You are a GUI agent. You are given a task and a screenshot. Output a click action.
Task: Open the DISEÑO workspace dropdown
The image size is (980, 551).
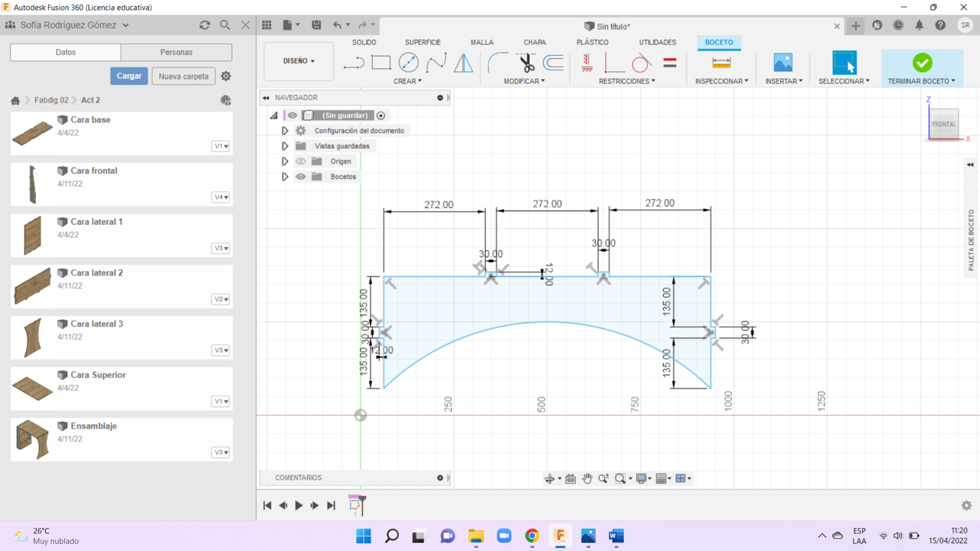point(299,61)
